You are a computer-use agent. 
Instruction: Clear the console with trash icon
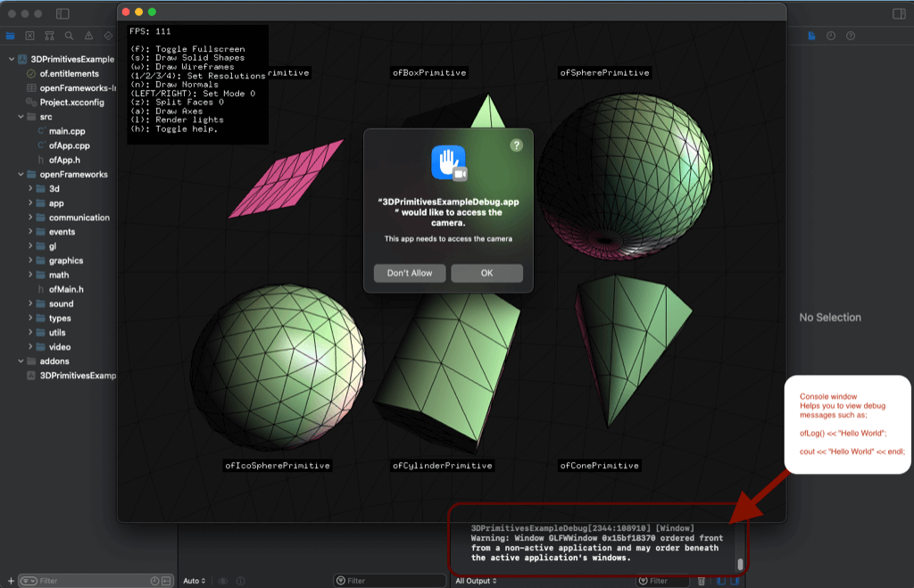click(x=702, y=581)
